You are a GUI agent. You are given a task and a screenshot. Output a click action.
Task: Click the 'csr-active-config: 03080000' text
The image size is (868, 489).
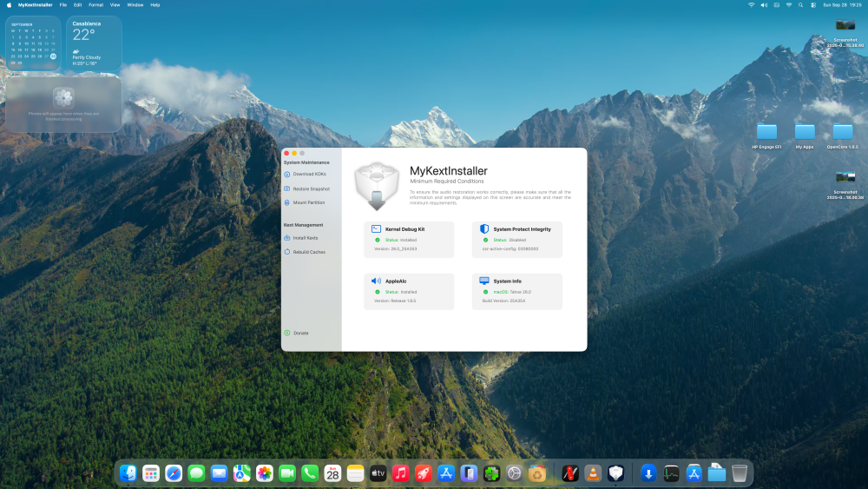pos(510,248)
